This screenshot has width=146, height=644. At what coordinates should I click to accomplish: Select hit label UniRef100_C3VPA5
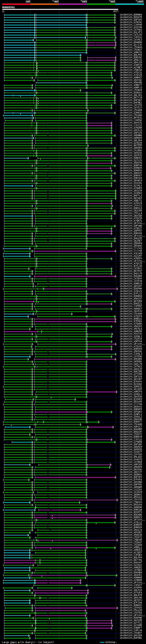(131, 25)
